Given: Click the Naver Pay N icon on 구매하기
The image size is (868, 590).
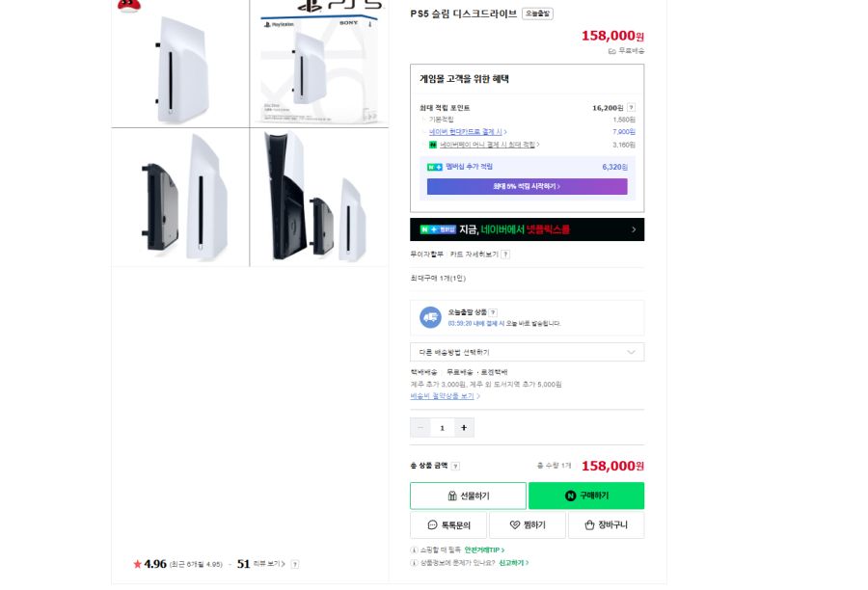Looking at the screenshot, I should 571,496.
